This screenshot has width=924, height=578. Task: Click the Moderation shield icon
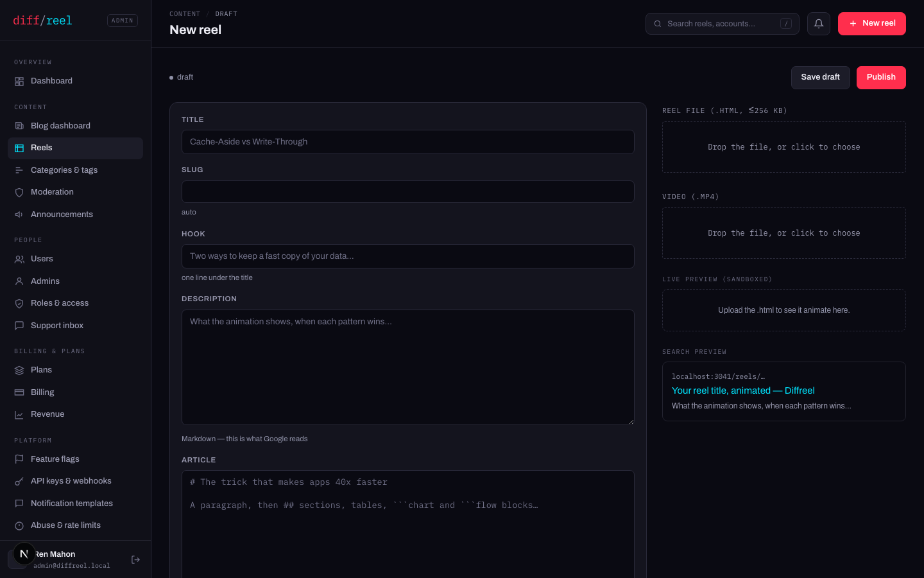(19, 193)
